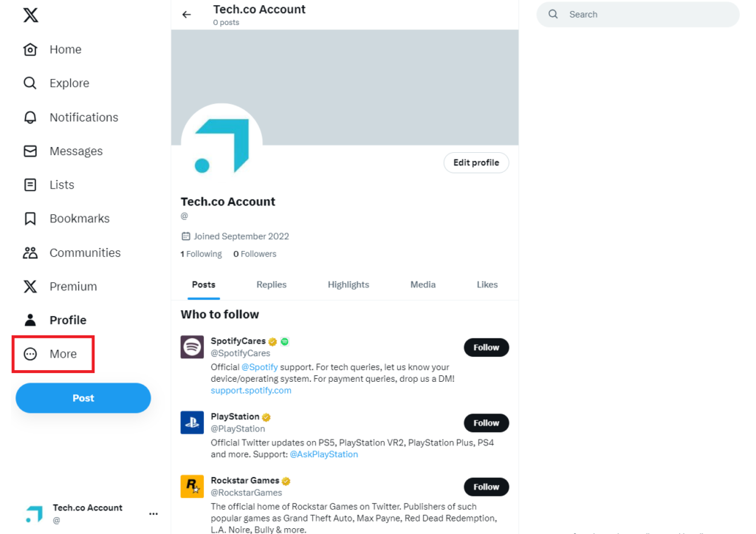The width and height of the screenshot is (756, 534).
Task: Click inside the Search field
Action: [637, 14]
